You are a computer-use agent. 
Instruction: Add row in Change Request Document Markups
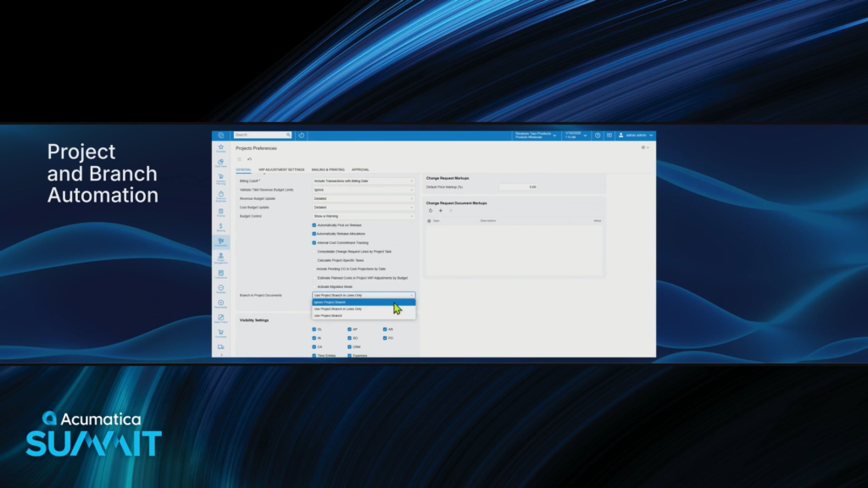pos(440,211)
